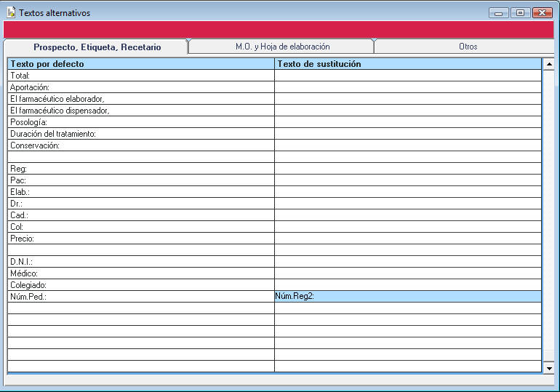Select substitution cell for Médico:

click(x=407, y=273)
